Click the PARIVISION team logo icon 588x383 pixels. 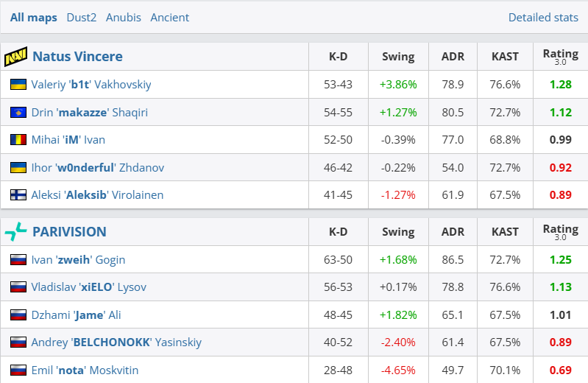coord(15,232)
